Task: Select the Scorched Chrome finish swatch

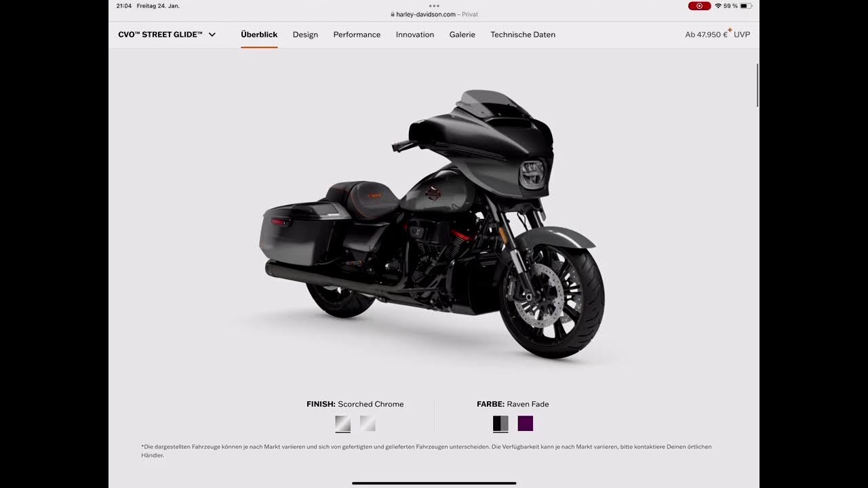Action: [x=343, y=424]
